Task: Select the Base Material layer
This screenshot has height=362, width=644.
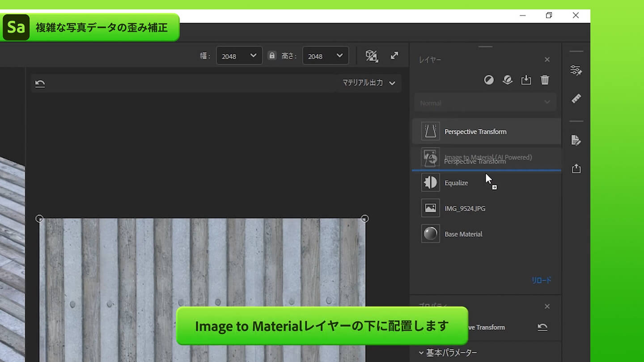Action: (487, 234)
